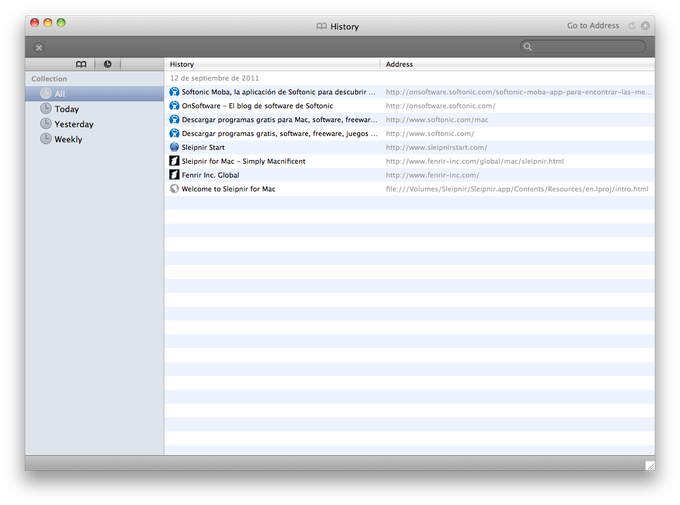
Task: Click the round arrow button at title bar's right end
Action: click(645, 26)
